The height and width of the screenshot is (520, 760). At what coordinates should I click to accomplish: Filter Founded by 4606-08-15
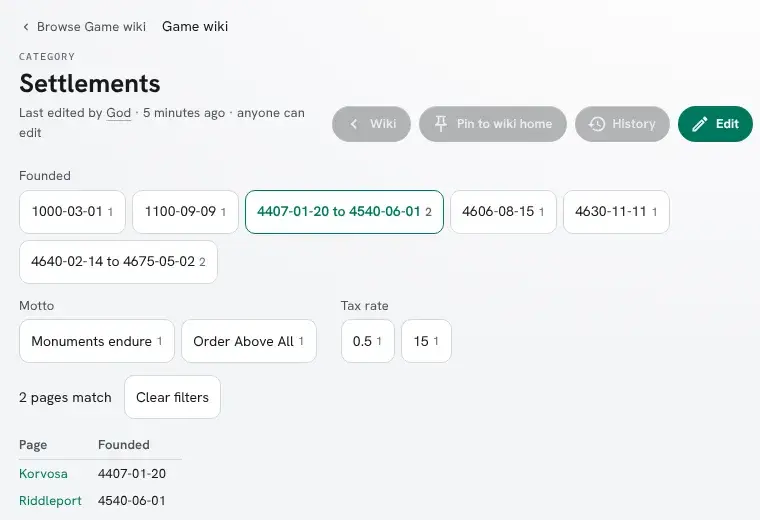[503, 212]
